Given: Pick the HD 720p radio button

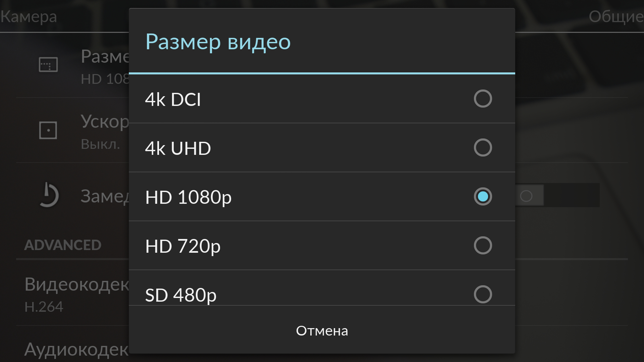Looking at the screenshot, I should [x=483, y=245].
